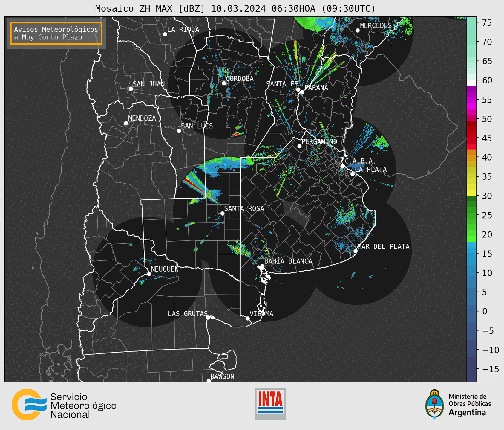The height and width of the screenshot is (430, 504).
Task: Click the Avisos Meteorológicos a Muy Corto Plazo button
Action: tap(56, 33)
